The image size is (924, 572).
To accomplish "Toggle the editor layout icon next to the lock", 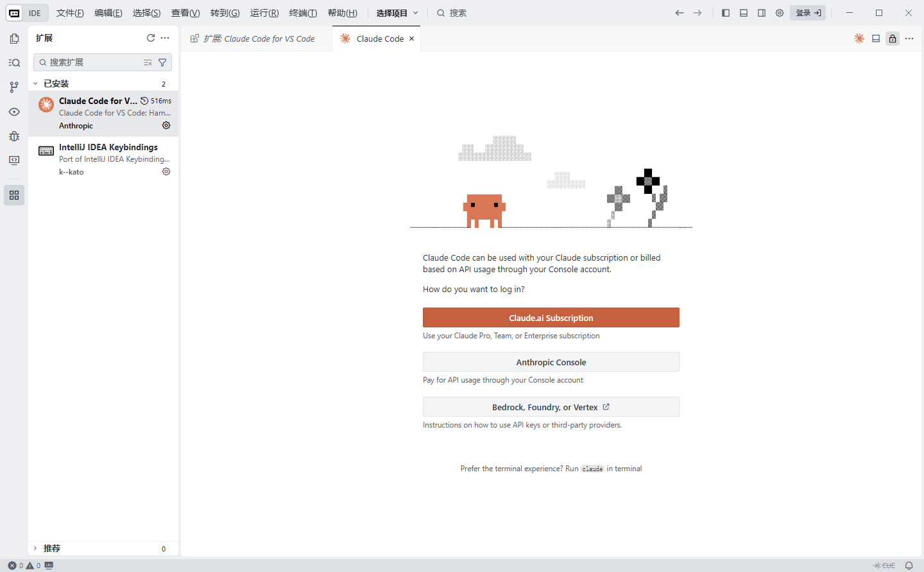I will pos(876,39).
